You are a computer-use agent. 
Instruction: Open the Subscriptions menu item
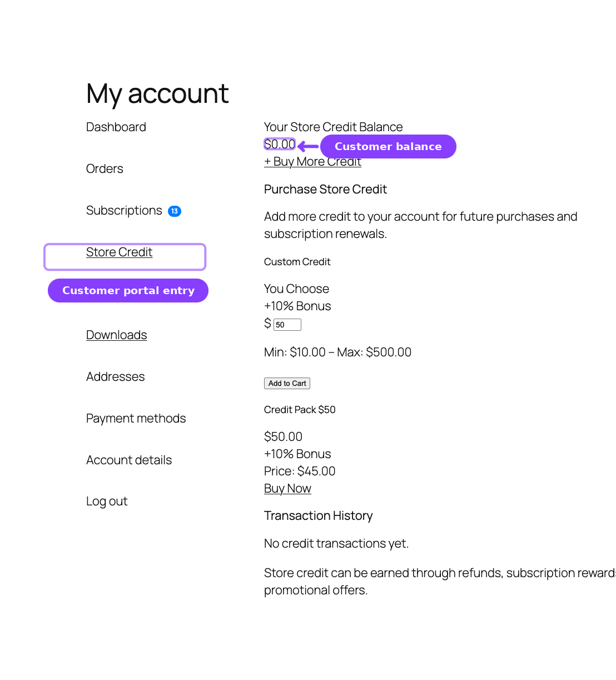tap(124, 210)
